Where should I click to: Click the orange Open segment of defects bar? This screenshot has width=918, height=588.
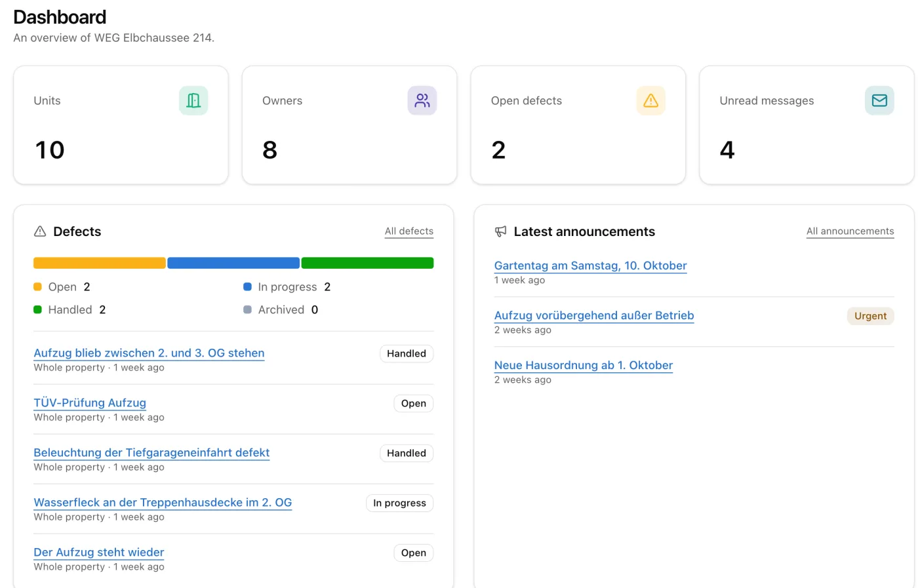[100, 263]
